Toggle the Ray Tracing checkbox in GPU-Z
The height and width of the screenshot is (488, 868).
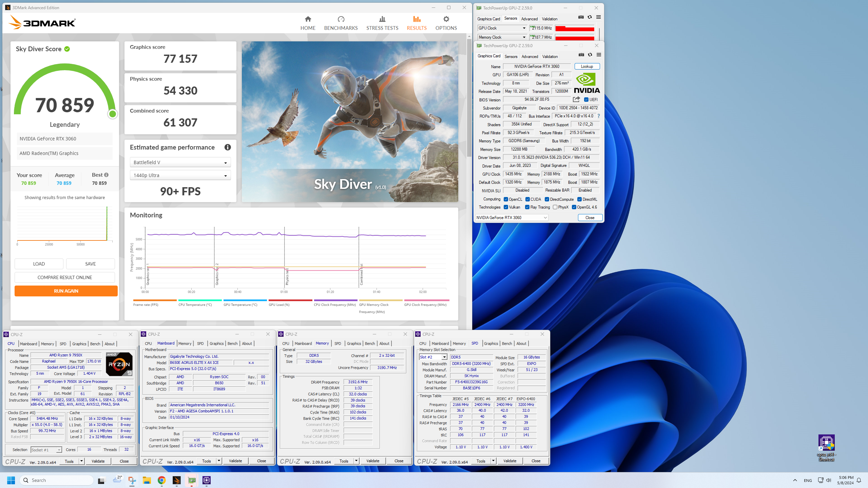(x=527, y=207)
